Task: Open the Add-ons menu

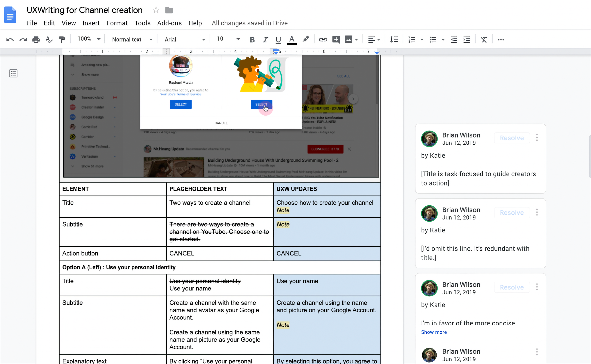Action: click(169, 23)
